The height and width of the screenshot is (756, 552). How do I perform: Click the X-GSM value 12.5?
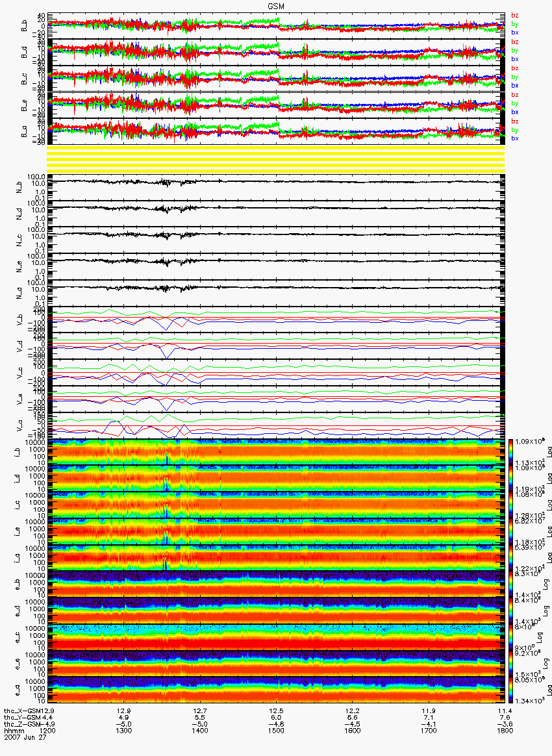(x=276, y=711)
